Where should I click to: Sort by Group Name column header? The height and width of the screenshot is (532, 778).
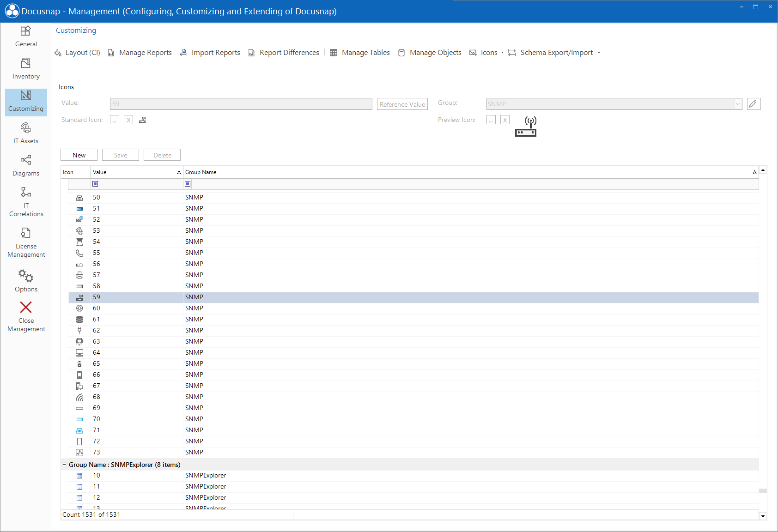(x=471, y=172)
